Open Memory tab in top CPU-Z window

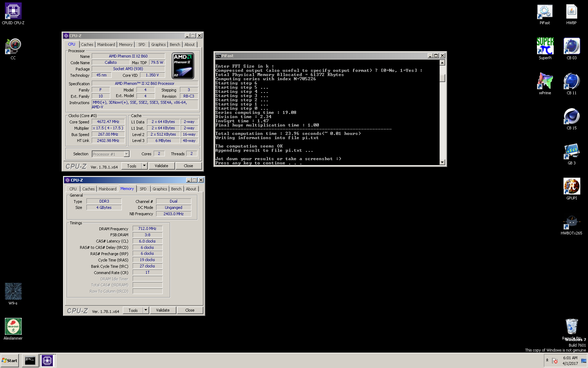point(126,45)
